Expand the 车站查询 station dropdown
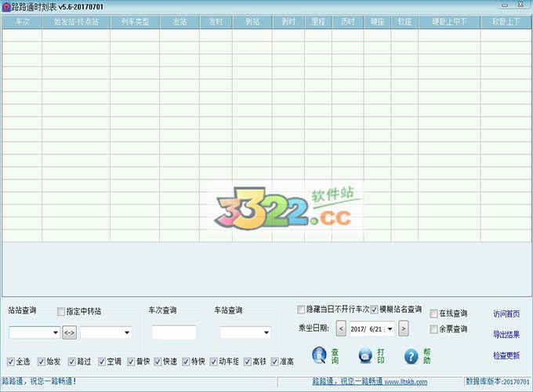 coord(266,332)
